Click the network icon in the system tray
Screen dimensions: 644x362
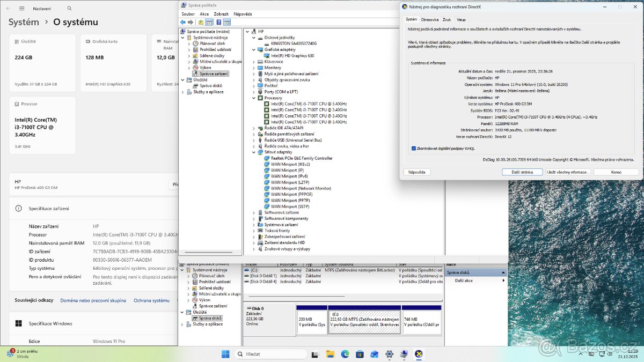coord(602,354)
